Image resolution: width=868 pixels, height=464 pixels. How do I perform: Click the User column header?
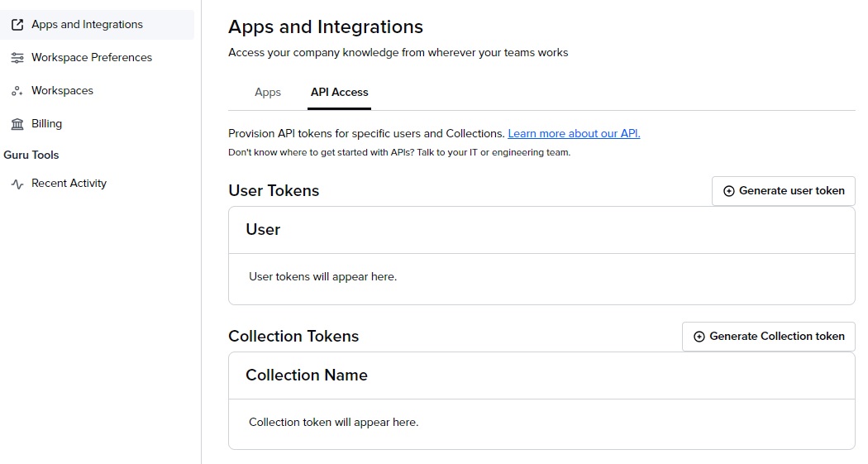pos(263,230)
